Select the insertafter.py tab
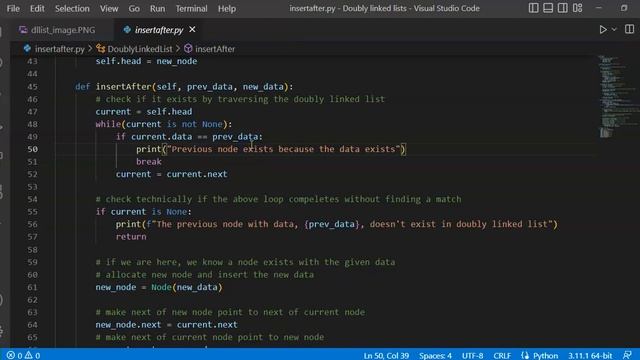640x360 pixels. point(158,30)
